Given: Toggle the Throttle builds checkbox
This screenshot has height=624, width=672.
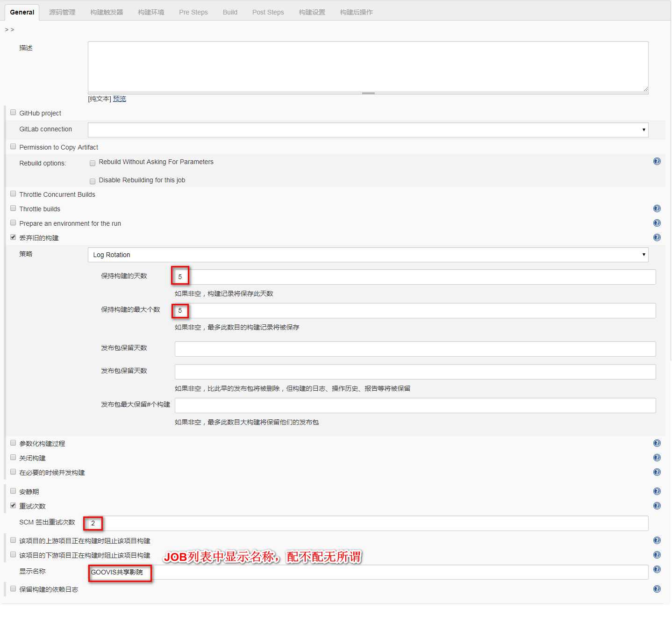Looking at the screenshot, I should (13, 208).
